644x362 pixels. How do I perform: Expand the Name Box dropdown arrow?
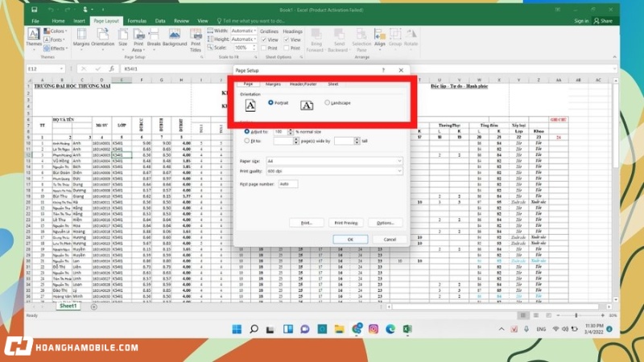tap(62, 69)
